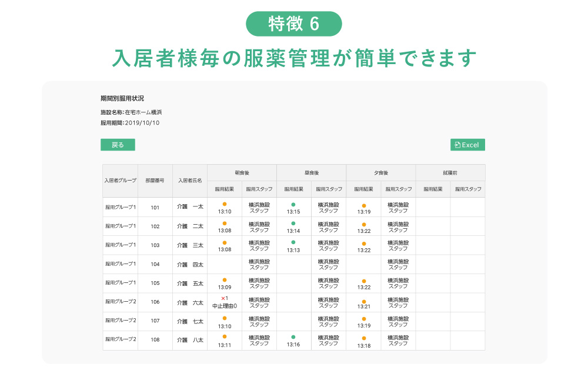
Task: Click the green status dot above 13:15
Action: click(x=293, y=205)
